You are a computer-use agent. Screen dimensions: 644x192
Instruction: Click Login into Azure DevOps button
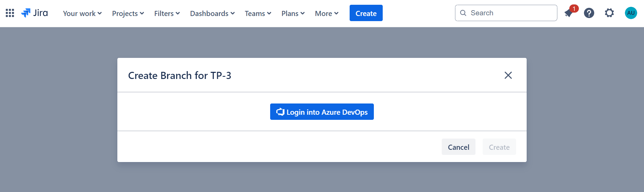tap(322, 112)
